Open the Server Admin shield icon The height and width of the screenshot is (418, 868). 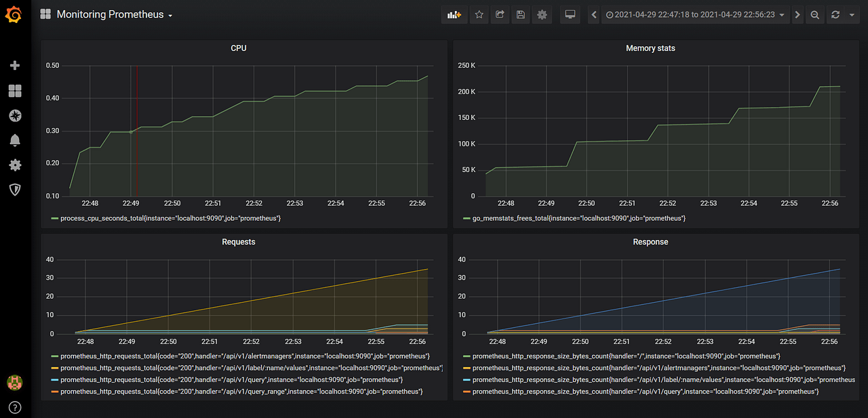(x=15, y=190)
